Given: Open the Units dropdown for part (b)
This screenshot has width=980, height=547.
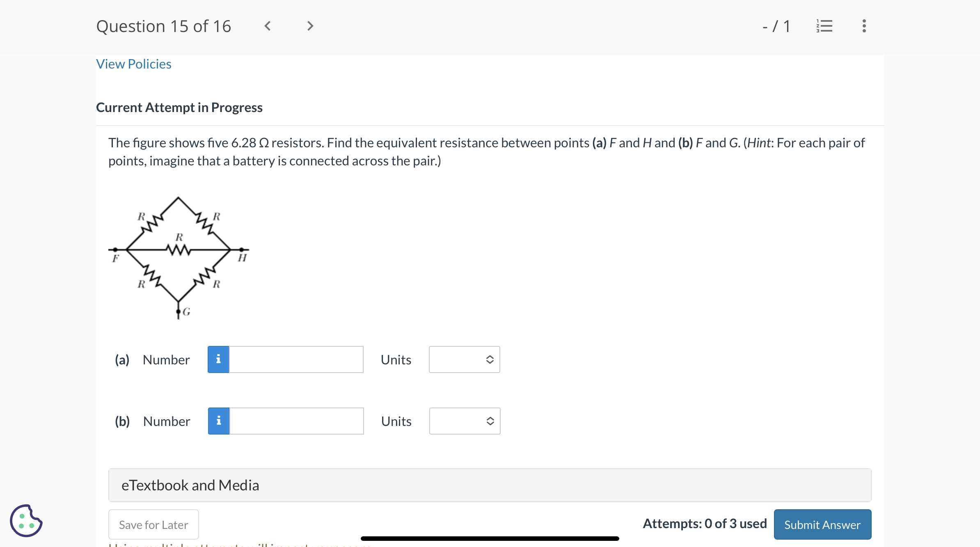Looking at the screenshot, I should click(x=464, y=421).
